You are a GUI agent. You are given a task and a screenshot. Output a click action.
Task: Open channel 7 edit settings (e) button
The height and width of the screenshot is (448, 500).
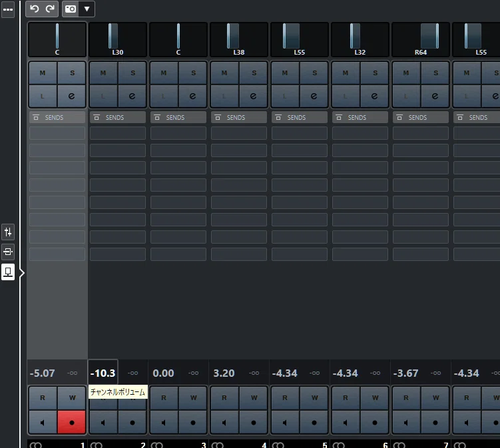[x=435, y=96]
